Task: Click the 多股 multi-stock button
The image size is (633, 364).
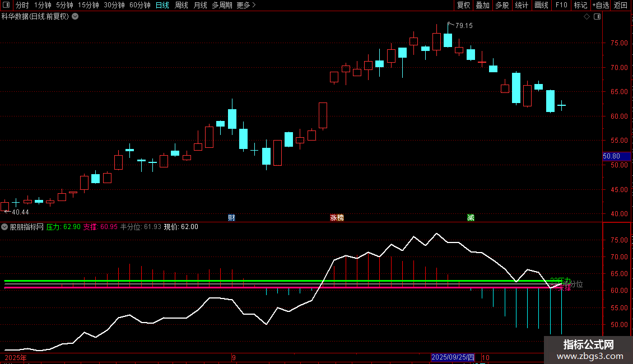Action: (502, 5)
